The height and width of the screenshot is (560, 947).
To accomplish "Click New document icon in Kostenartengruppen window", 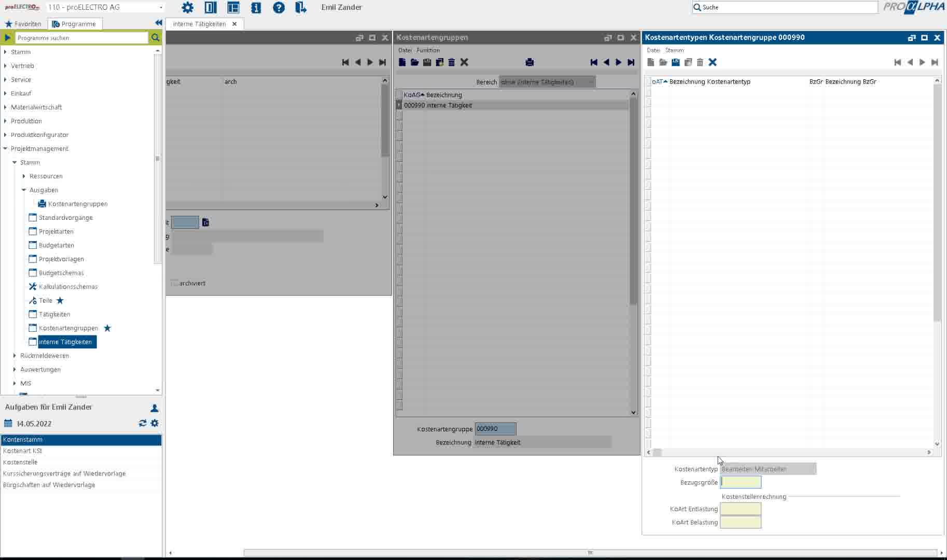I will coord(402,62).
